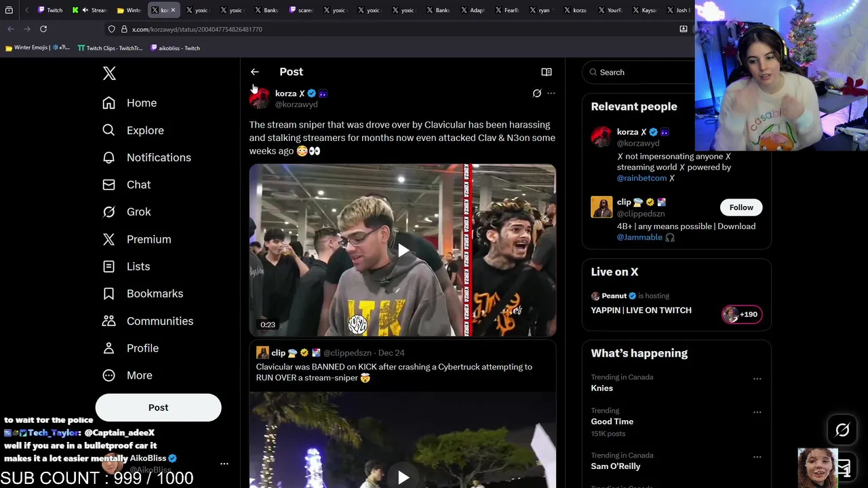868x488 pixels.
Task: Go back using the Post header arrow
Action: (254, 72)
